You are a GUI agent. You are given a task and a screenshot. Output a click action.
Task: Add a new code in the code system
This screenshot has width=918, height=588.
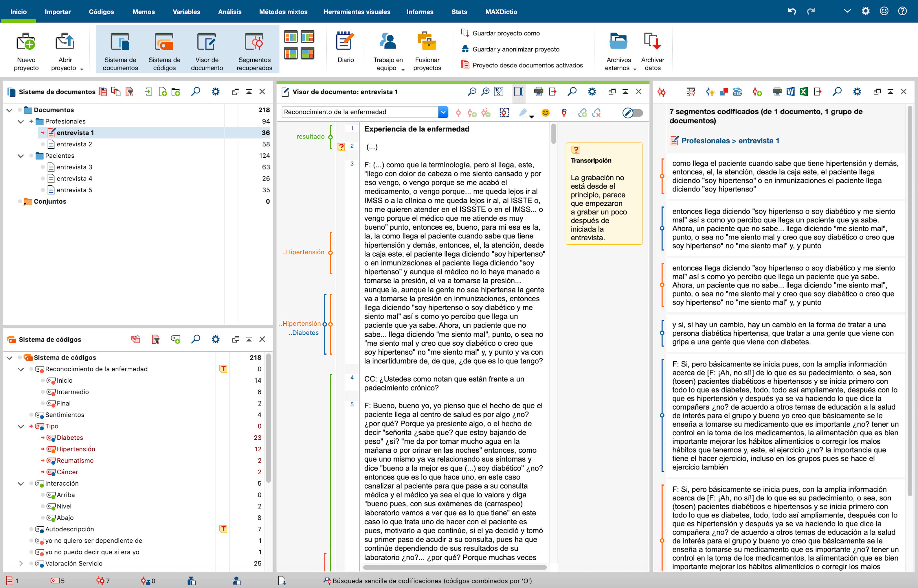pos(175,339)
